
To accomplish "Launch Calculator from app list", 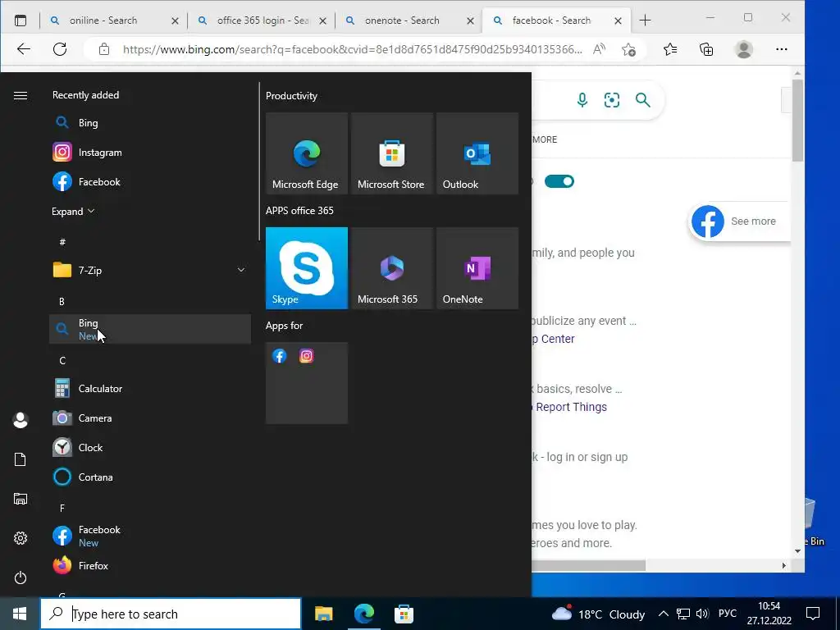I will [150, 388].
